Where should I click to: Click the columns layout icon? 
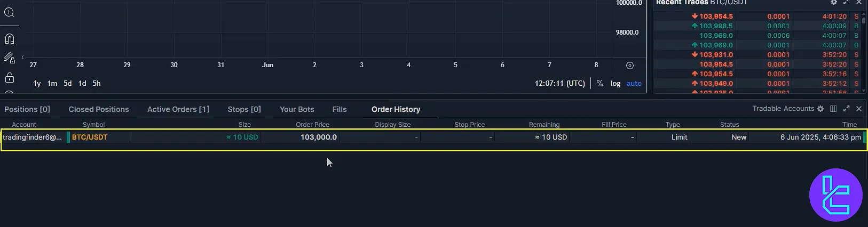pos(833,109)
